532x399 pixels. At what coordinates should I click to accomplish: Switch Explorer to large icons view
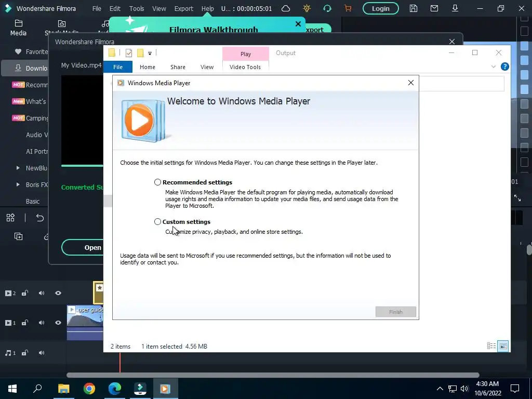pyautogui.click(x=503, y=346)
